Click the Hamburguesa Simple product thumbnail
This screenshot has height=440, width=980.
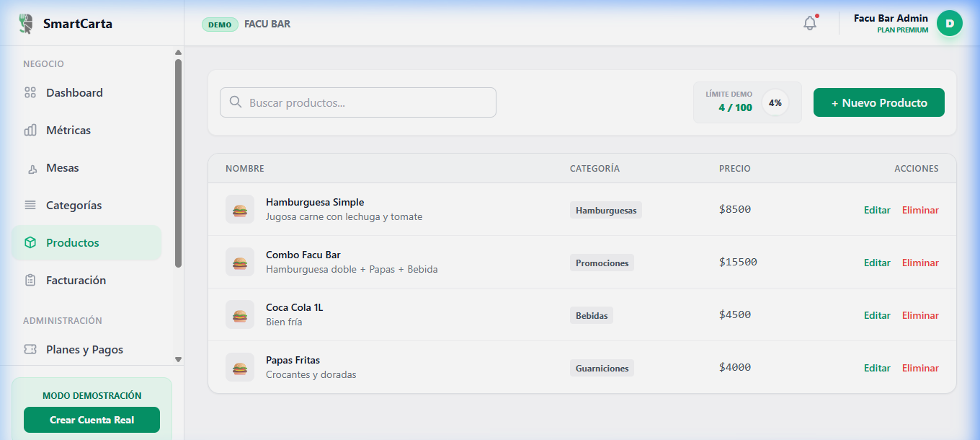239,209
